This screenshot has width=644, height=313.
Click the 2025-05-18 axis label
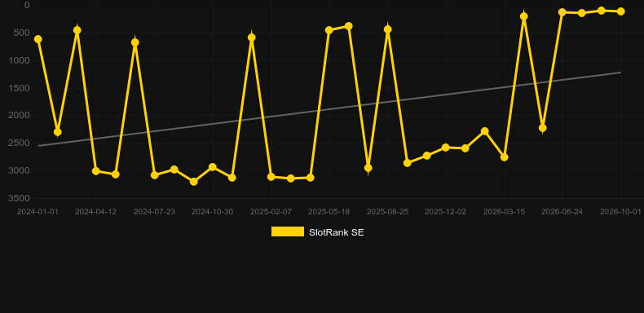point(329,212)
